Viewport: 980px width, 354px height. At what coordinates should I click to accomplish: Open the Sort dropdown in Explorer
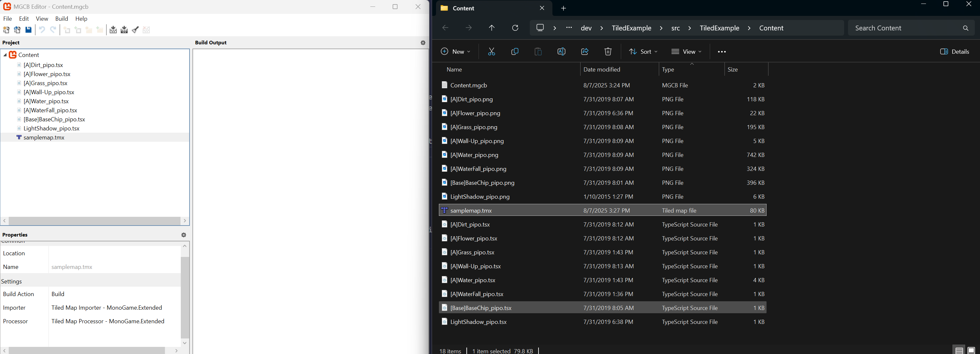click(643, 51)
